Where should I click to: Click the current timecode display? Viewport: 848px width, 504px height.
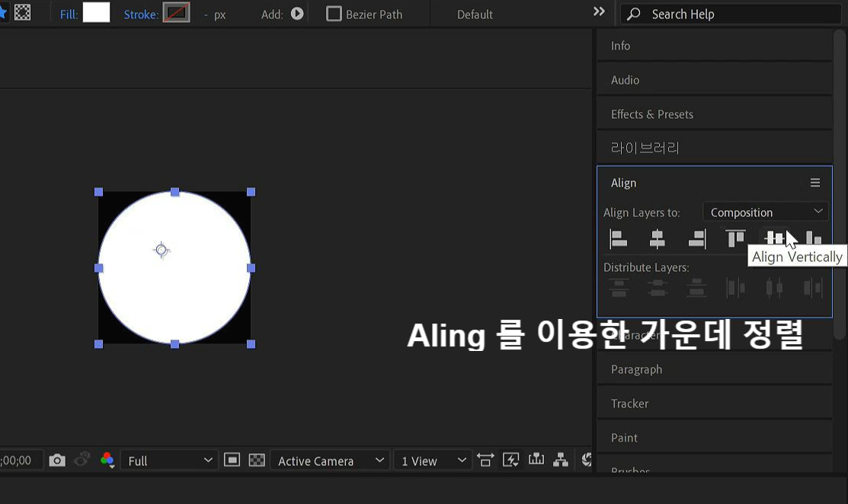(x=16, y=461)
